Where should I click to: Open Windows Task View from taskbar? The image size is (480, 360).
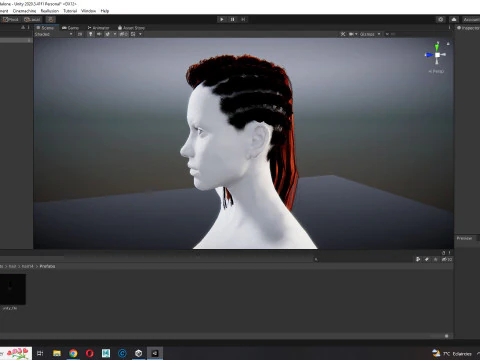40,353
